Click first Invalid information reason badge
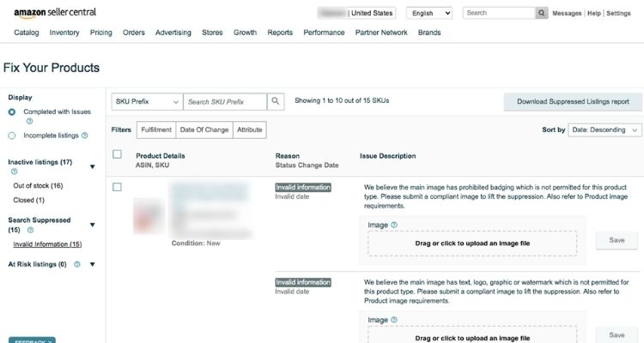This screenshot has width=644, height=343. coord(303,188)
